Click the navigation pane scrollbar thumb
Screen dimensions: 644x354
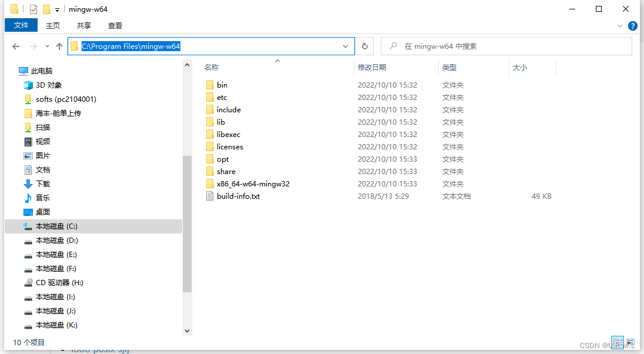click(x=187, y=224)
